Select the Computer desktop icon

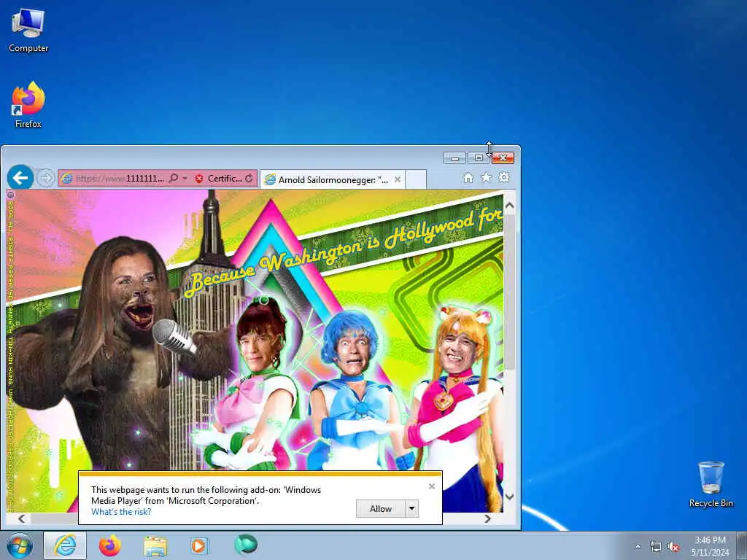(x=28, y=30)
